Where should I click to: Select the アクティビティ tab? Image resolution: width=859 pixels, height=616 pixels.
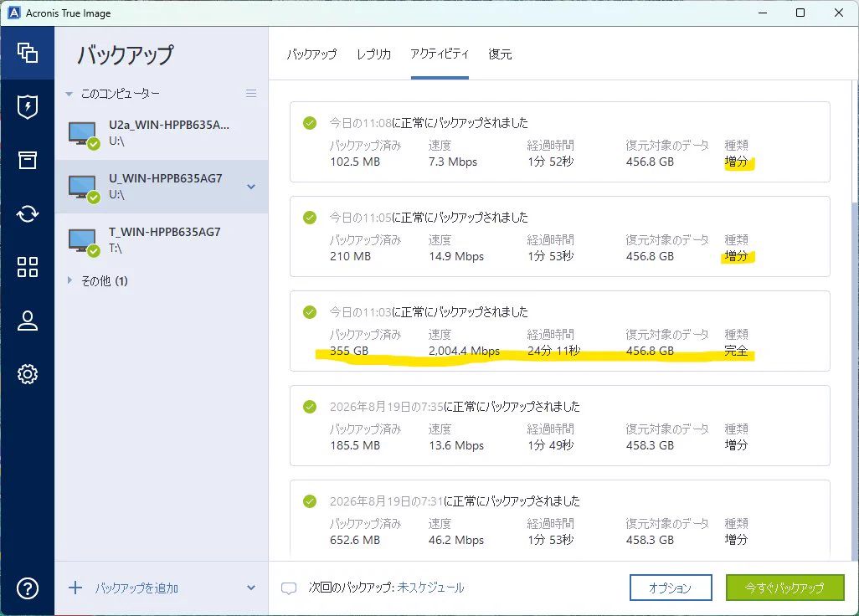[x=440, y=54]
